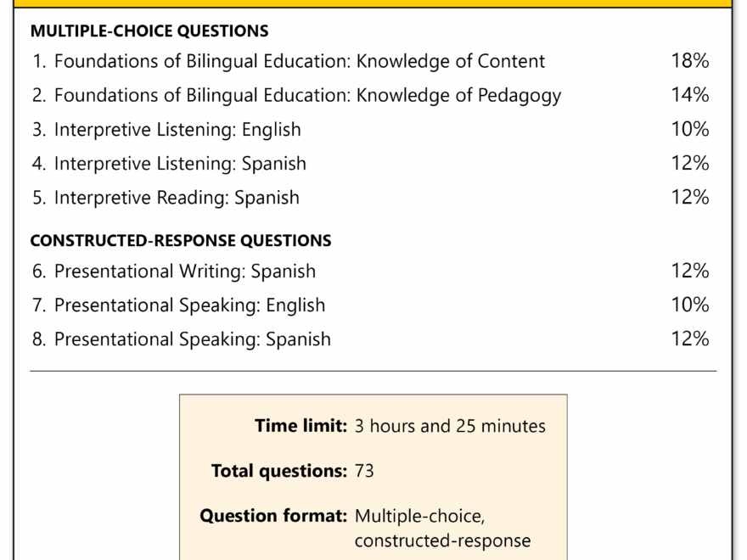The height and width of the screenshot is (560, 747).
Task: Select Interpretive Reading: Spanish item
Action: pos(177,198)
